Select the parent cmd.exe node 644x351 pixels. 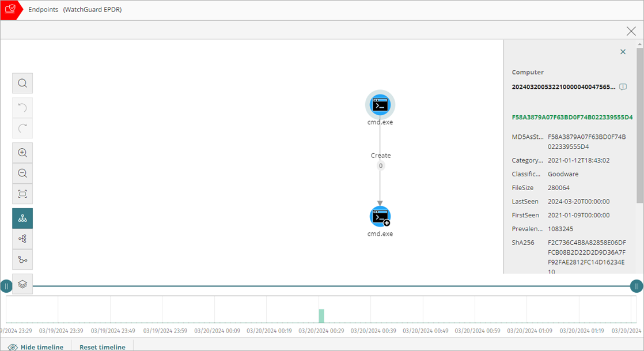click(x=380, y=104)
